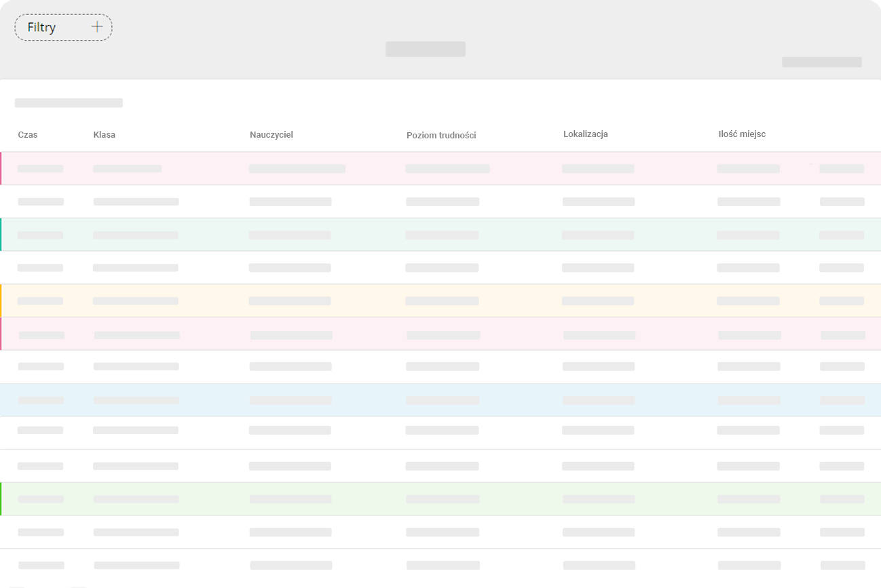Click the teal marker stripe on teal row
This screenshot has height=588, width=881.
pos(1,235)
